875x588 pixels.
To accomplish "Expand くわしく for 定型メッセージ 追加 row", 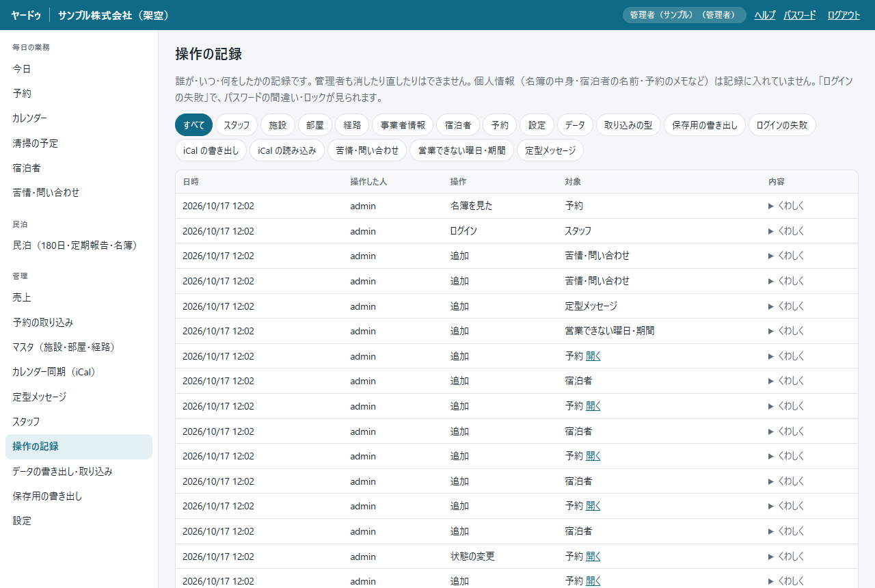I will (x=786, y=306).
